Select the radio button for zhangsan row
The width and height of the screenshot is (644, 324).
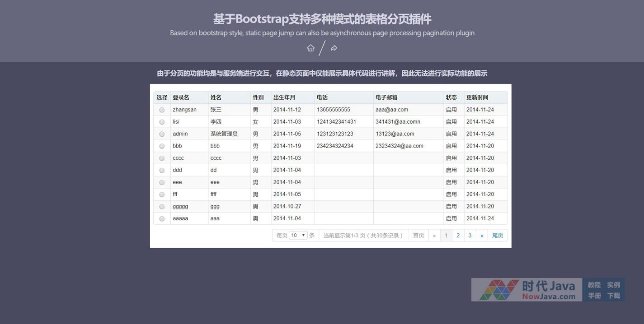[162, 110]
